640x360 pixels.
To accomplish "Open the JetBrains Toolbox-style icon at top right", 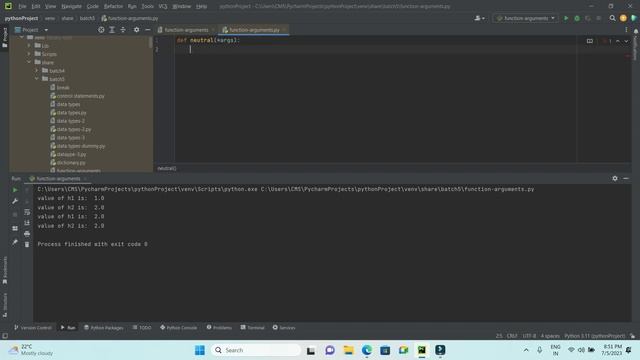I will coord(633,18).
